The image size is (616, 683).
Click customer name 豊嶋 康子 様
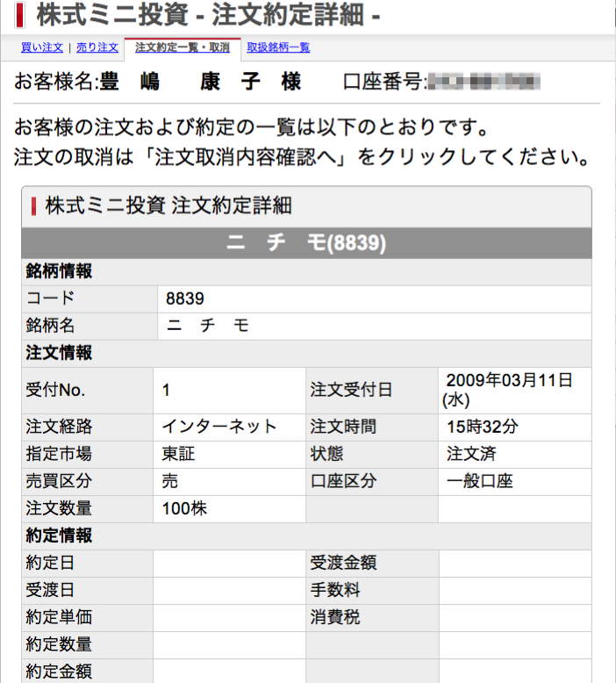click(201, 82)
